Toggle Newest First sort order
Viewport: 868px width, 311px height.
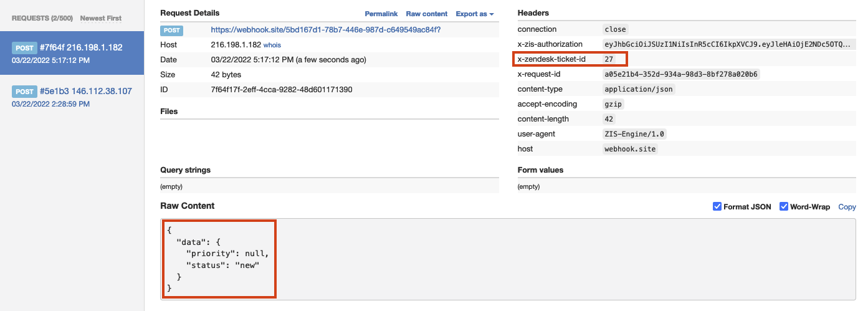coord(101,18)
